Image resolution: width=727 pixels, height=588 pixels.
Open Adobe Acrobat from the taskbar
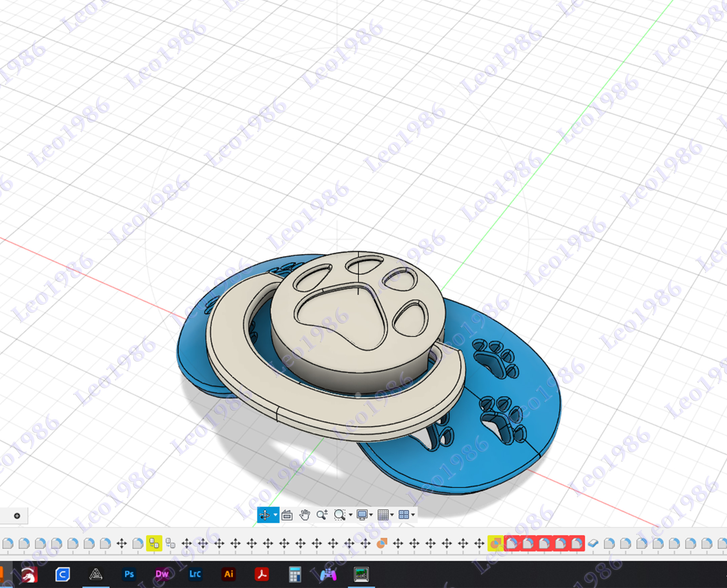click(262, 574)
